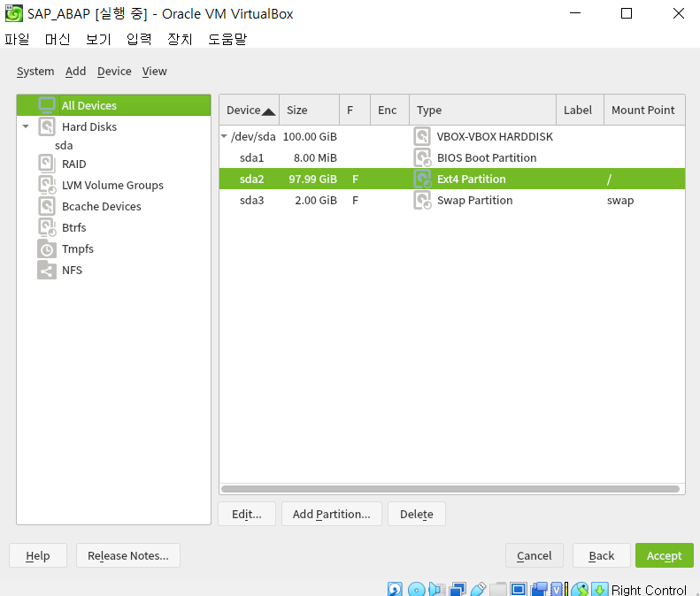Click the Mount Point column header
Viewport: 700px width, 596px height.
coord(644,110)
